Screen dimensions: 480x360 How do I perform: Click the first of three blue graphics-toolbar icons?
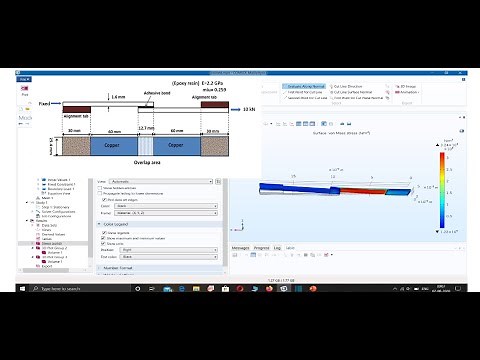[299, 124]
